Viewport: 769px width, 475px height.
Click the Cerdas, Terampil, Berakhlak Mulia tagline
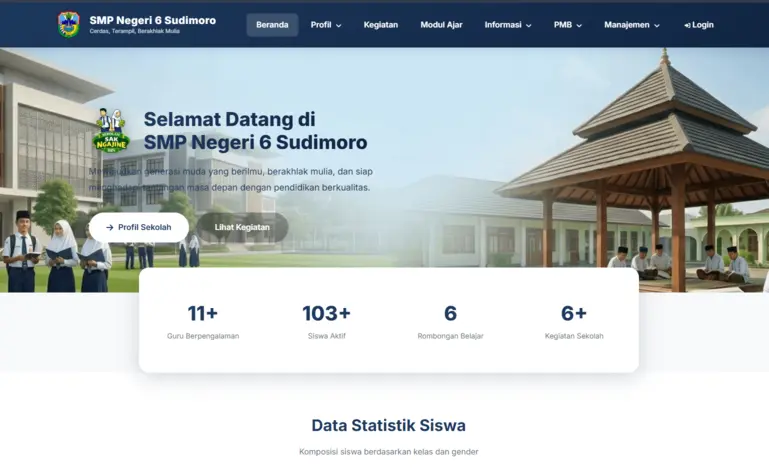(x=134, y=31)
